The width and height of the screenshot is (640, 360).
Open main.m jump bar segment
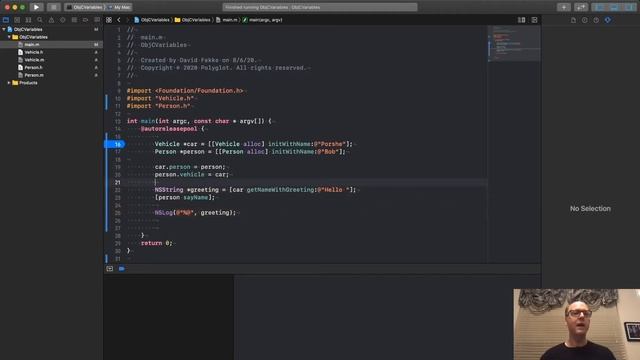click(227, 20)
